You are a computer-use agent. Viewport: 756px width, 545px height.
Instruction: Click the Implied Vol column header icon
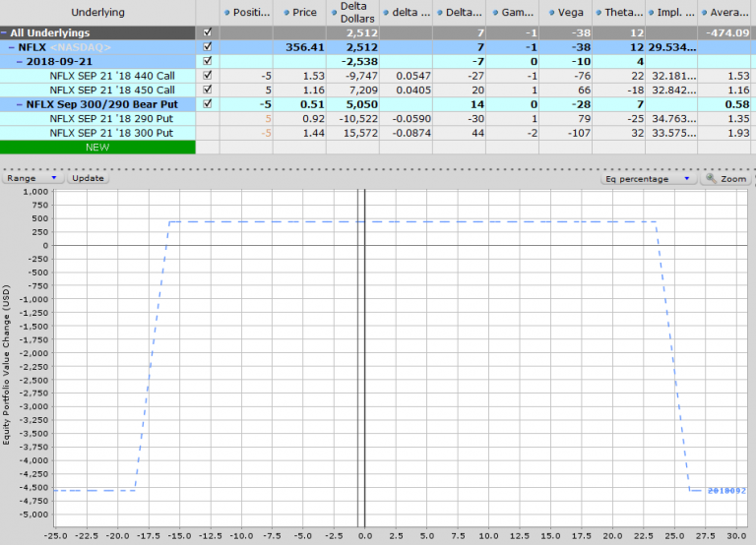pyautogui.click(x=651, y=13)
